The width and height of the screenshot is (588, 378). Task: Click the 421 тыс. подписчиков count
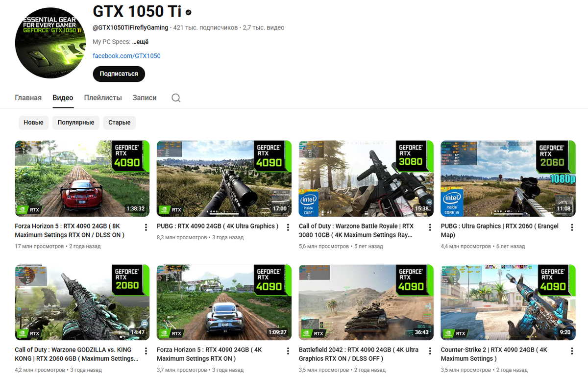point(205,27)
